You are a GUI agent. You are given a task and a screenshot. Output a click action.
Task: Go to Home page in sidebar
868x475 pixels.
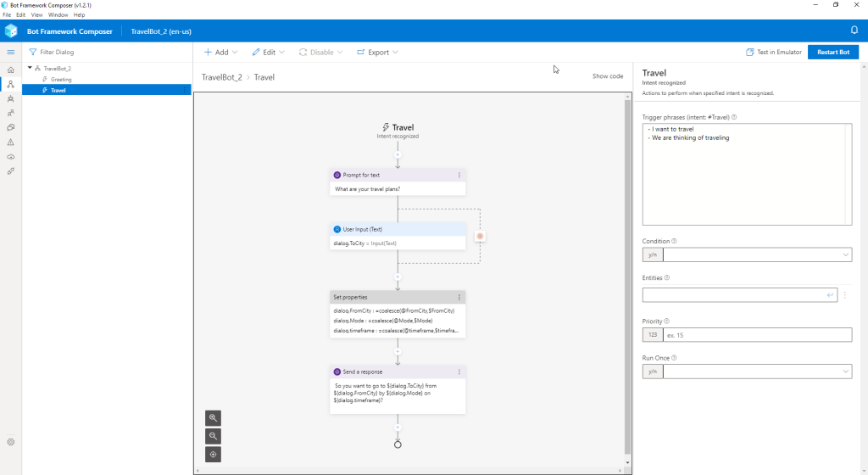coord(10,70)
